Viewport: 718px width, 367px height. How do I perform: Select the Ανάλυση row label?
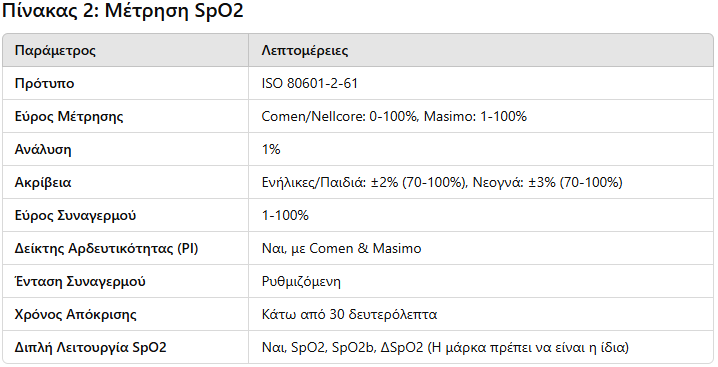coord(43,149)
